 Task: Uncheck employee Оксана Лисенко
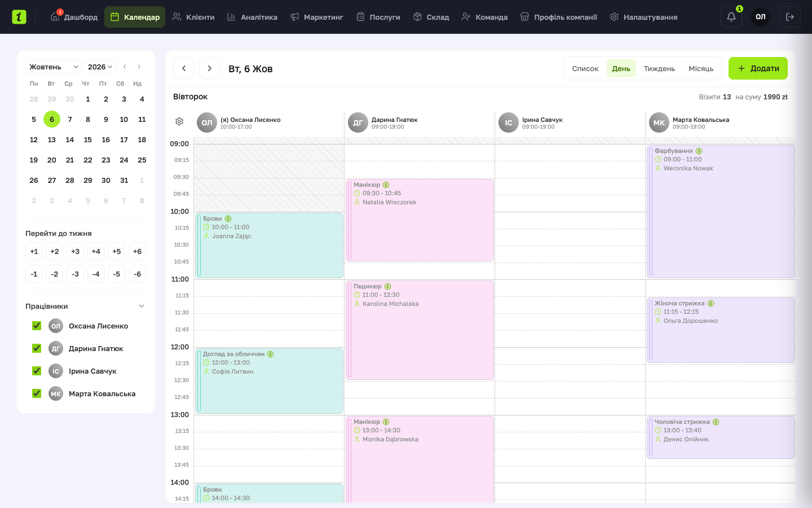37,326
